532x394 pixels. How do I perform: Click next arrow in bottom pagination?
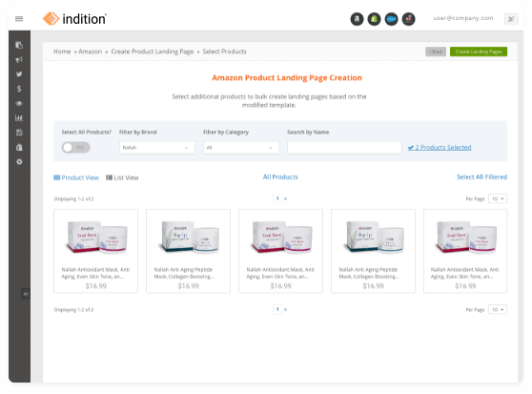[x=285, y=309]
